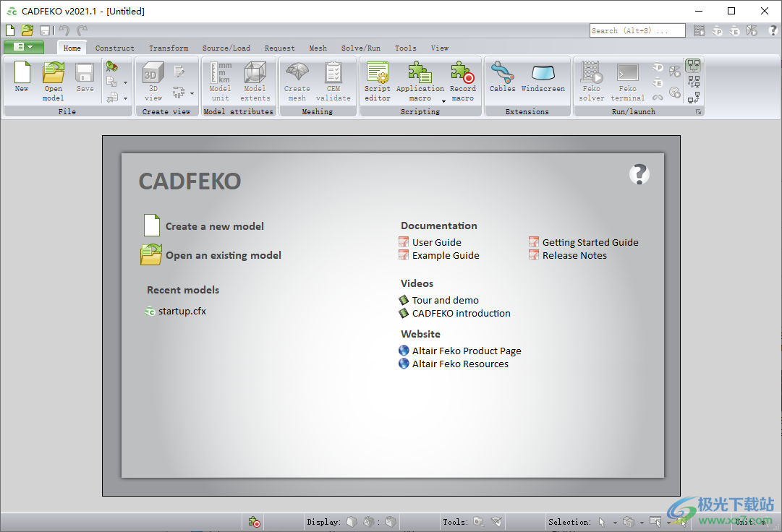Screen dimensions: 782x532
Task: Switch to the Transform tab
Action: coord(169,48)
